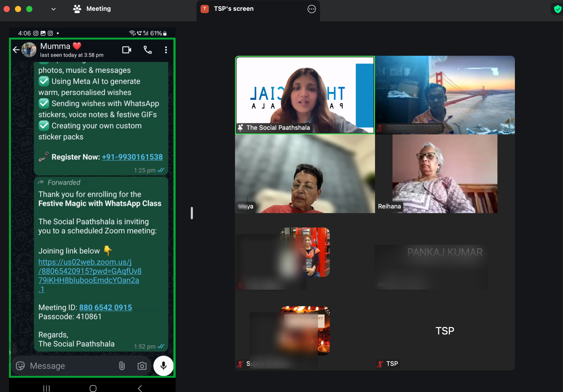Click the microphone voice message button
The image size is (563, 392).
click(163, 366)
